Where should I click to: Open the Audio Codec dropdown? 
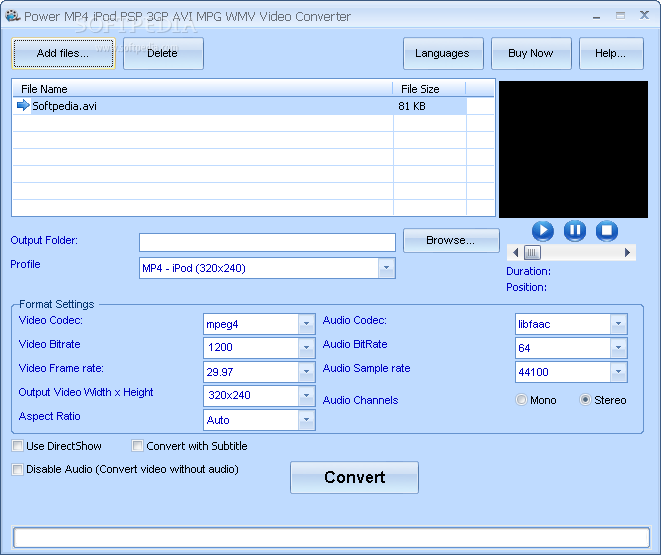pyautogui.click(x=618, y=324)
